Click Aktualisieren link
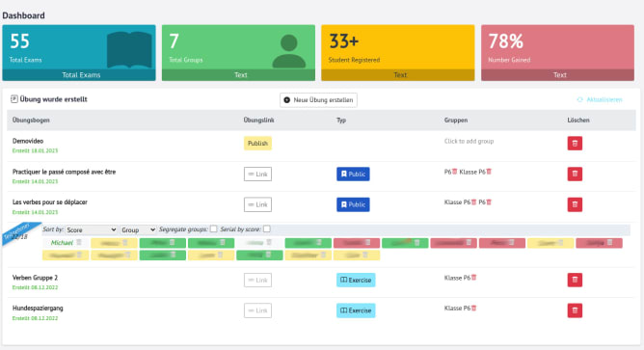644x350 pixels. tap(604, 100)
